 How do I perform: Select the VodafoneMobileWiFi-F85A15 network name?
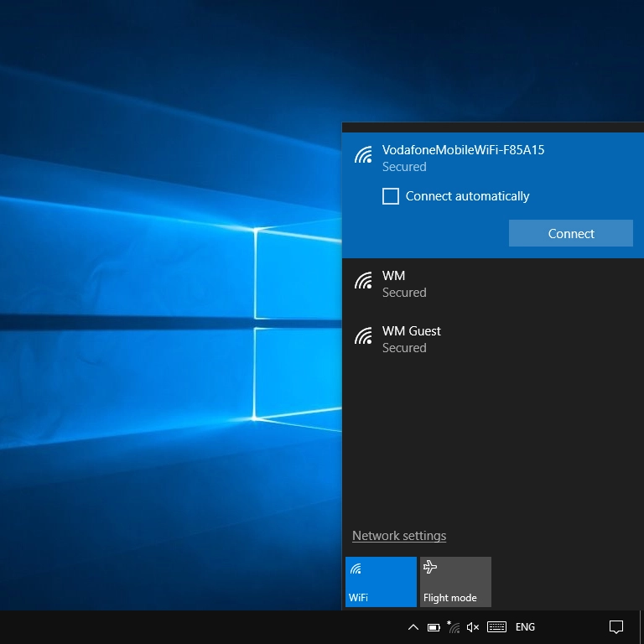(x=463, y=150)
